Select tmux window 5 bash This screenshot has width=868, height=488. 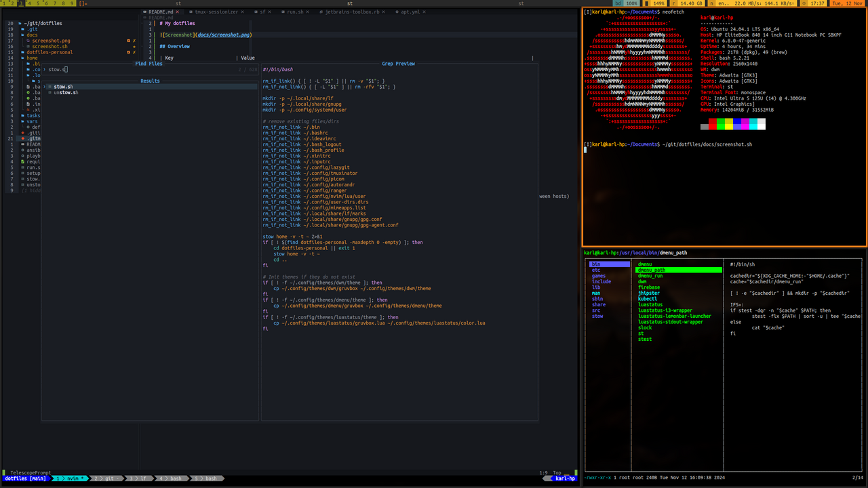pos(207,479)
